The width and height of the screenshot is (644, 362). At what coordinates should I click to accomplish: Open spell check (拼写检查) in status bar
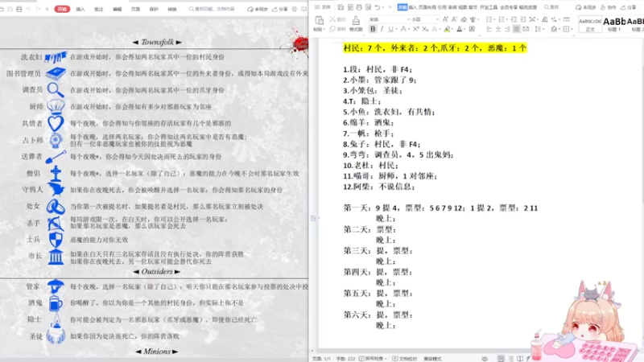(x=373, y=358)
